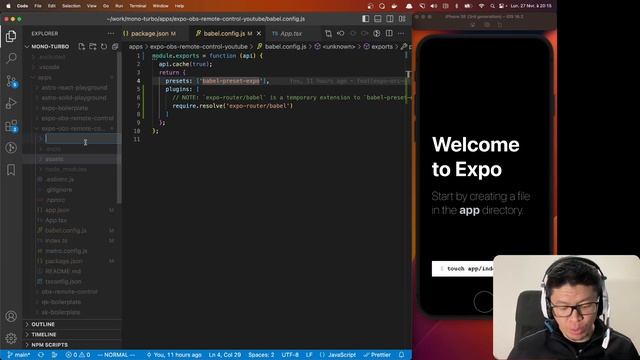Open the Search view in activity bar
The image size is (640, 360).
11,58
